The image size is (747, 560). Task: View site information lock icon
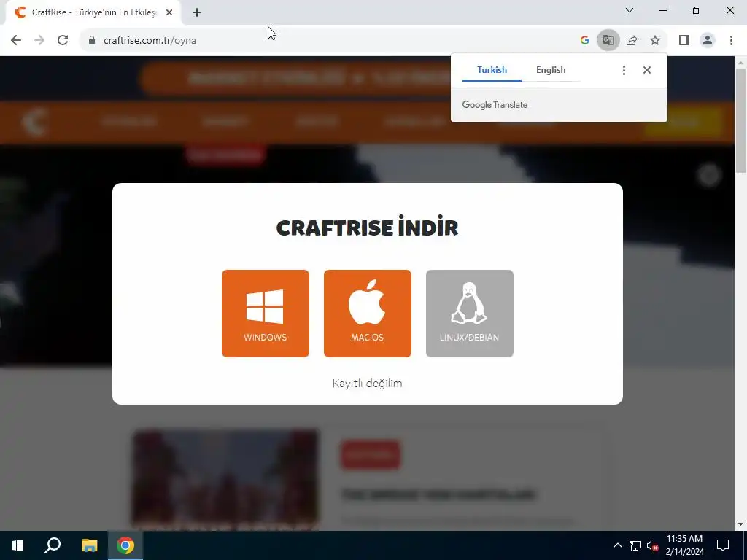point(92,41)
